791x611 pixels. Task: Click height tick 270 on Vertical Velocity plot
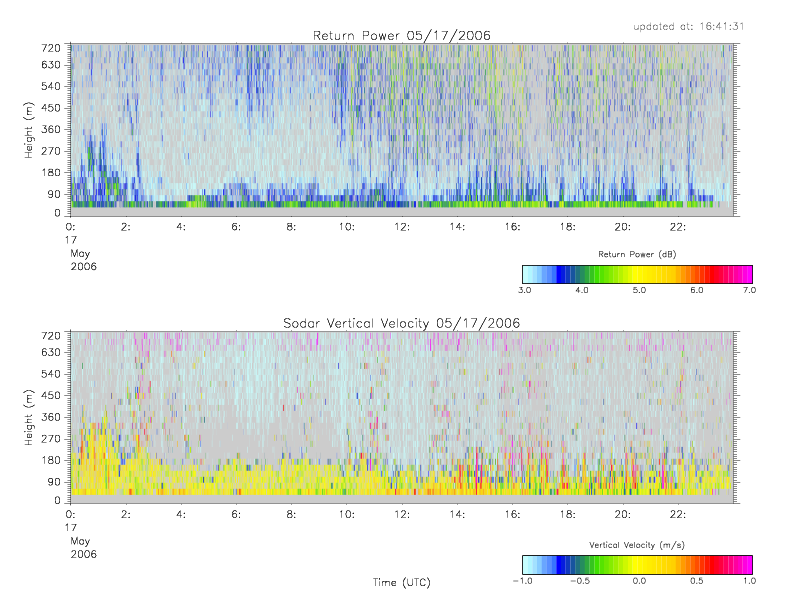pos(50,438)
